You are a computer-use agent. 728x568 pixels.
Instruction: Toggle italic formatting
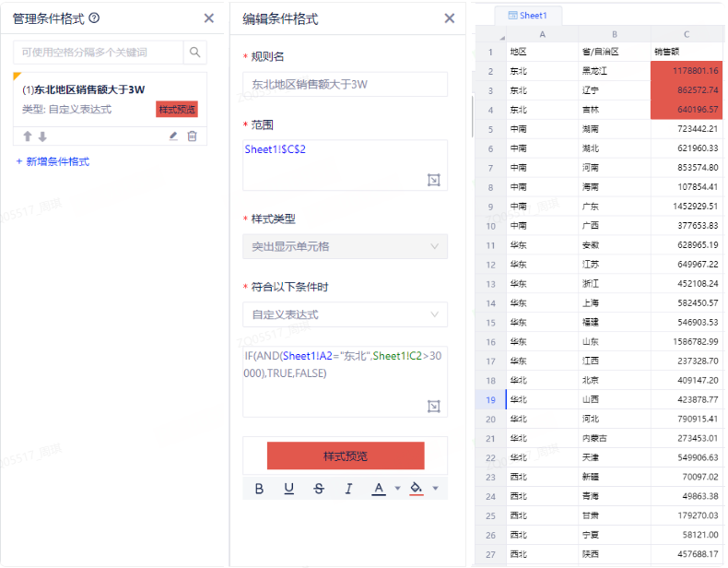pos(348,488)
